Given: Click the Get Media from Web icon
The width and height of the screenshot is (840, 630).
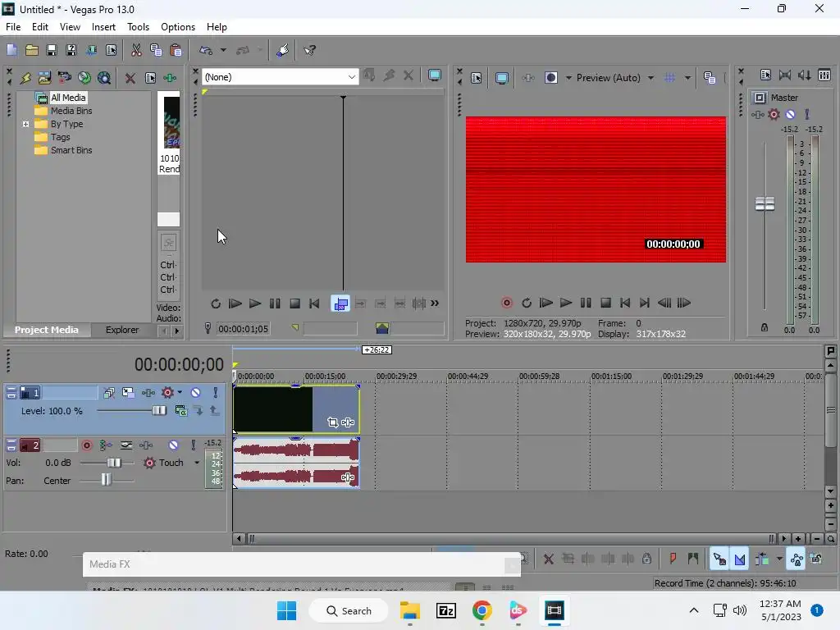Looking at the screenshot, I should coord(104,78).
